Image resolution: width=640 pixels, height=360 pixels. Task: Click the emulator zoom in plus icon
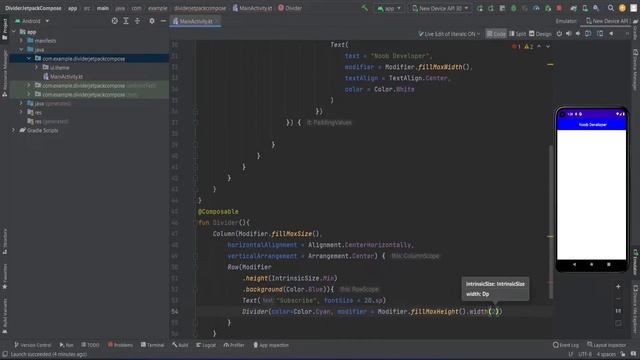(x=618, y=287)
